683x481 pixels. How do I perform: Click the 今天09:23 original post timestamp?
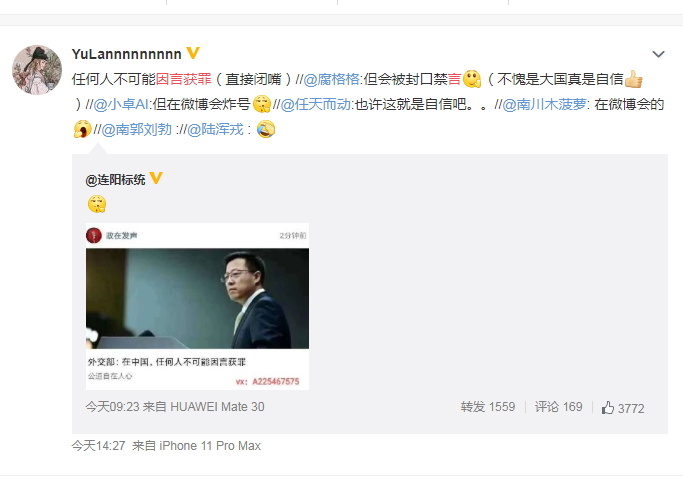(x=112, y=407)
